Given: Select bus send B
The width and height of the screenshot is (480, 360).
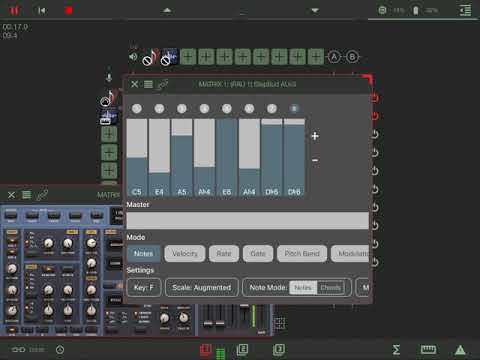Looking at the screenshot, I should point(352,57).
